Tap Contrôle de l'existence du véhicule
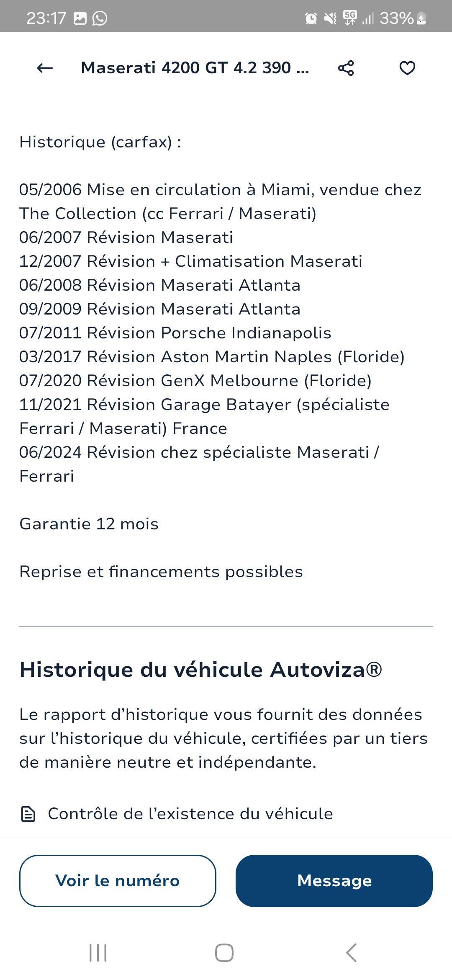Image resolution: width=452 pixels, height=980 pixels. (x=190, y=814)
